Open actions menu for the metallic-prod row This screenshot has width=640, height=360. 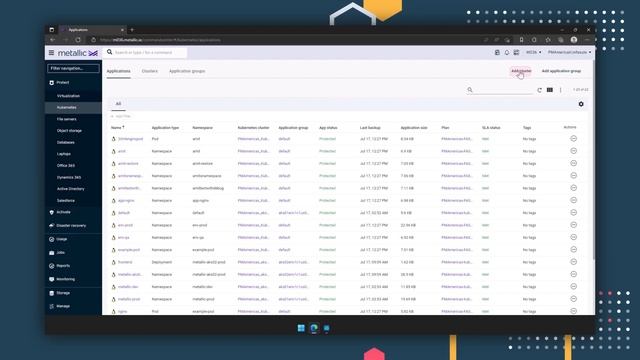pos(573,299)
